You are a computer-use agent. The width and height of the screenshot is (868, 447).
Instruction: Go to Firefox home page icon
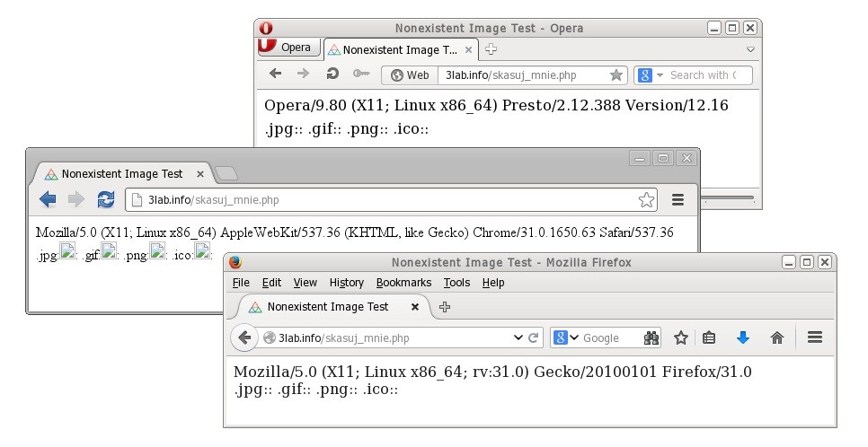click(x=777, y=337)
